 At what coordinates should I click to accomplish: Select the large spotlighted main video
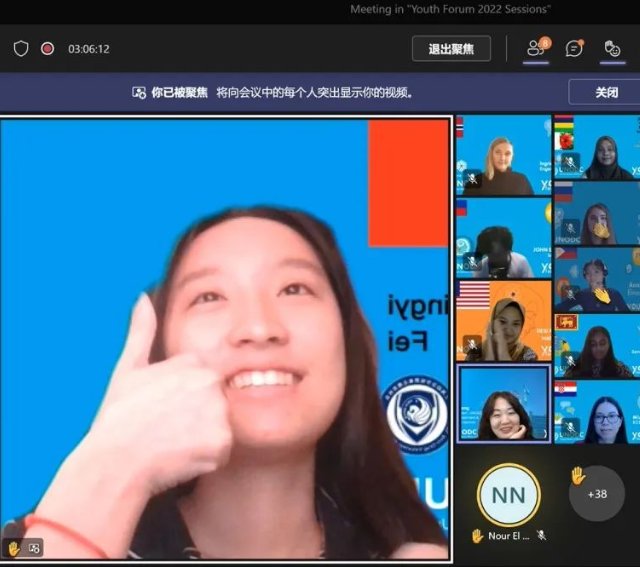225,338
